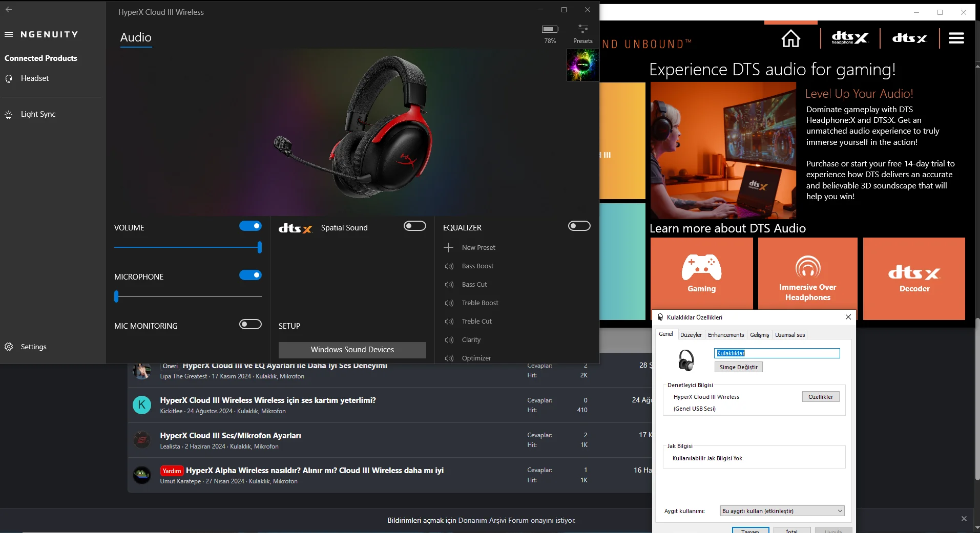Click the Yardım tag label
The width and height of the screenshot is (980, 533).
[x=172, y=471]
